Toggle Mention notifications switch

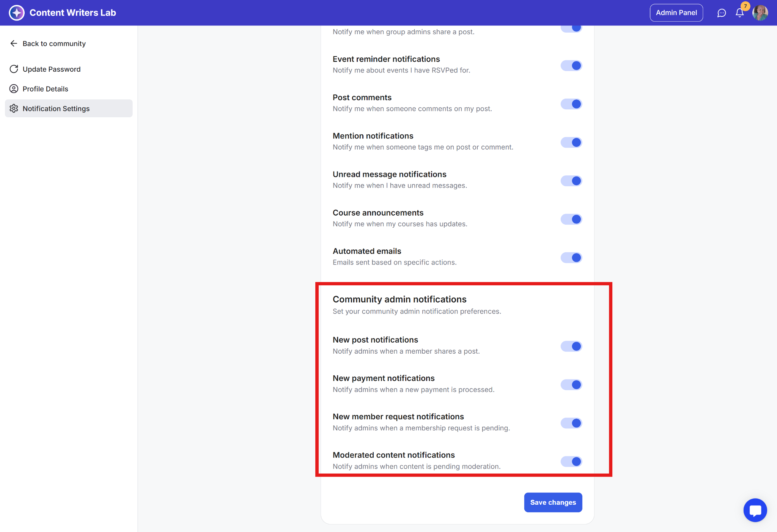[571, 142]
